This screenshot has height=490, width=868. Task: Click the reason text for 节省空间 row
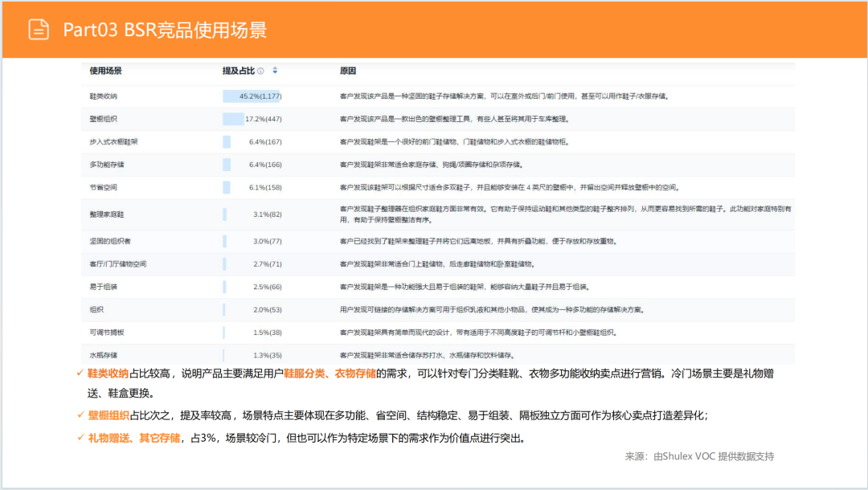tap(510, 187)
